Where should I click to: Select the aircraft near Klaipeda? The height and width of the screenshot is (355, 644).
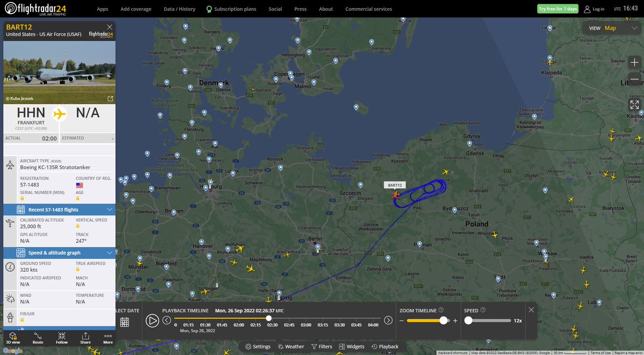click(549, 62)
